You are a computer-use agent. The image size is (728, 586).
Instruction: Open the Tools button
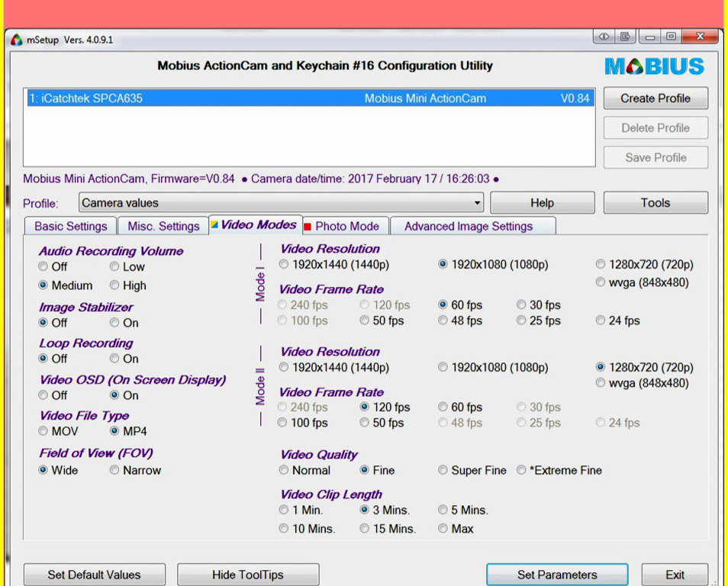655,203
